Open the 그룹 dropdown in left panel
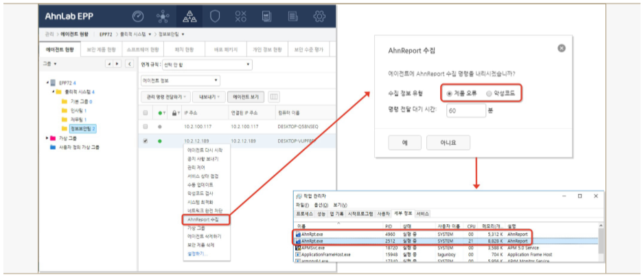 pos(49,64)
